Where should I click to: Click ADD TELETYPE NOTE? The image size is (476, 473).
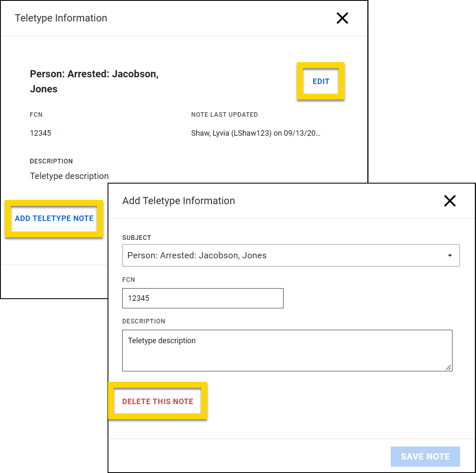point(54,218)
